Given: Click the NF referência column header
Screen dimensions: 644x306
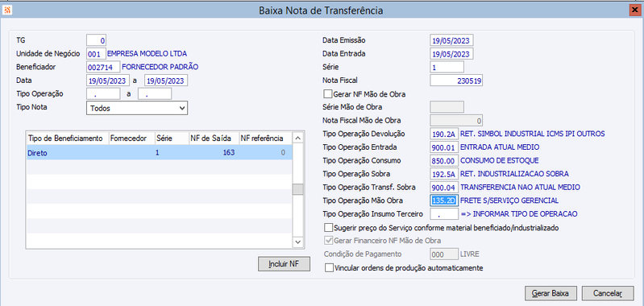Looking at the screenshot, I should click(x=265, y=139).
